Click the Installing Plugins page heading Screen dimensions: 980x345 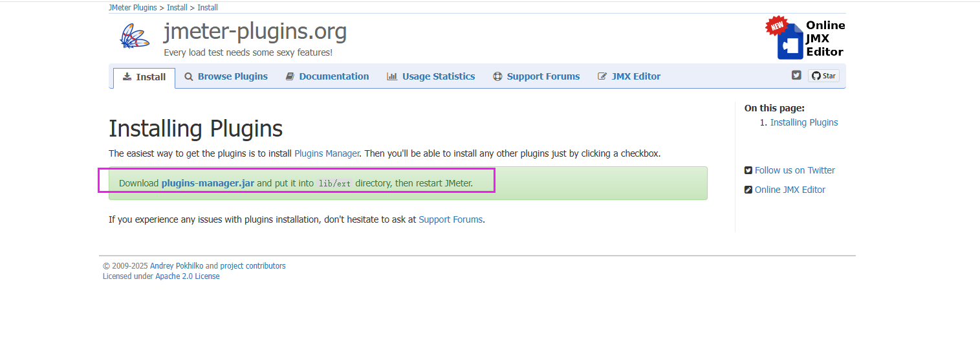[x=196, y=129]
